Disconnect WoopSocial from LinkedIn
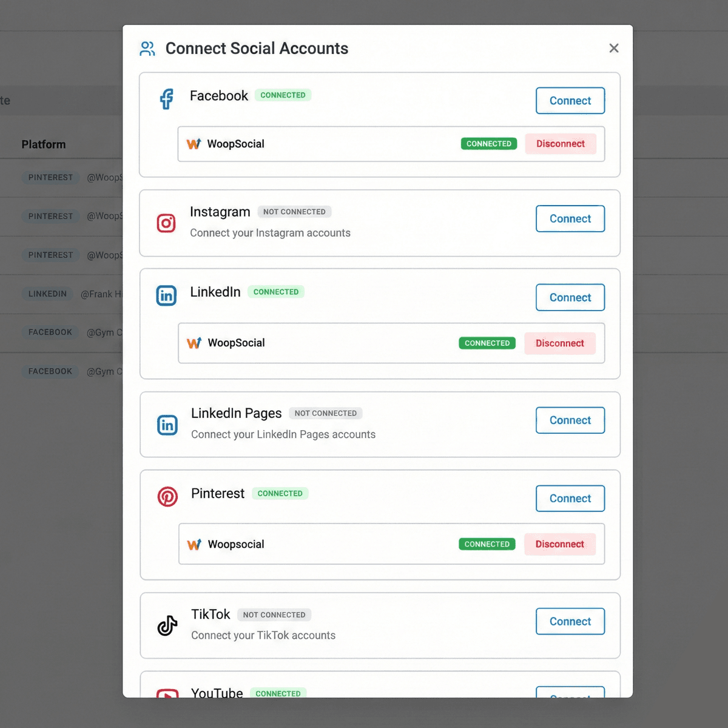Viewport: 728px width, 728px height. coord(559,343)
